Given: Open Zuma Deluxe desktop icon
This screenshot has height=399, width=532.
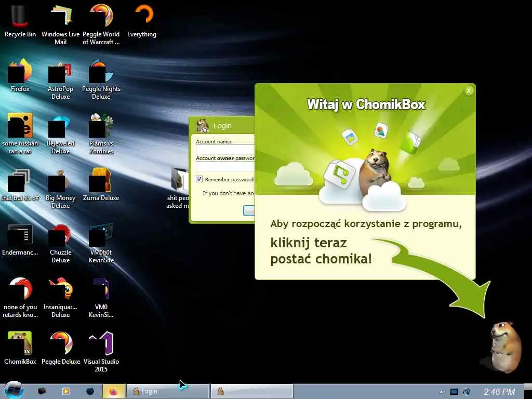Looking at the screenshot, I should [101, 184].
